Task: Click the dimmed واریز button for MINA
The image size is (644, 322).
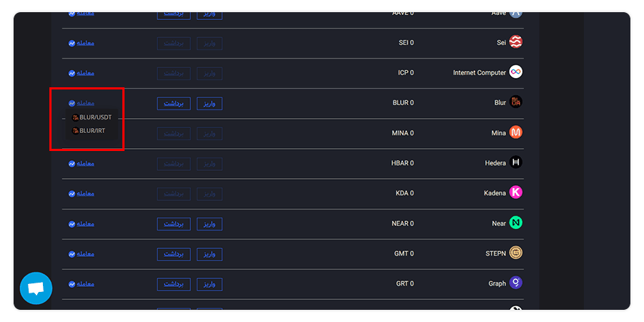Action: click(210, 134)
